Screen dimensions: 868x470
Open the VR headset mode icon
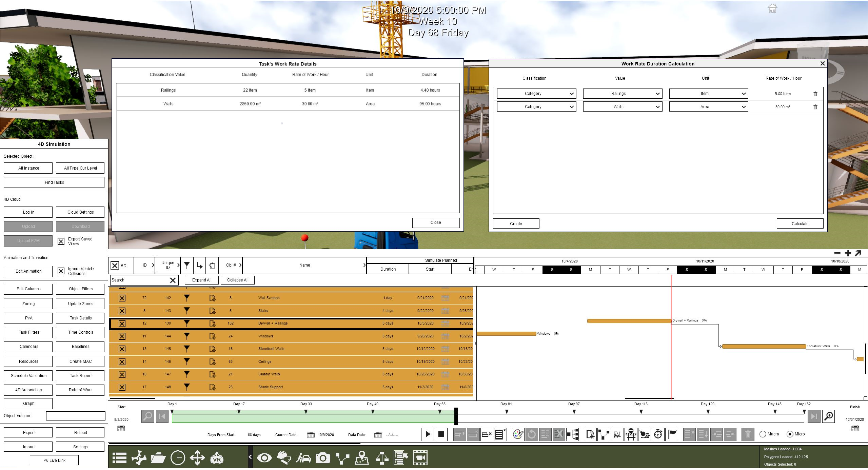pos(217,458)
